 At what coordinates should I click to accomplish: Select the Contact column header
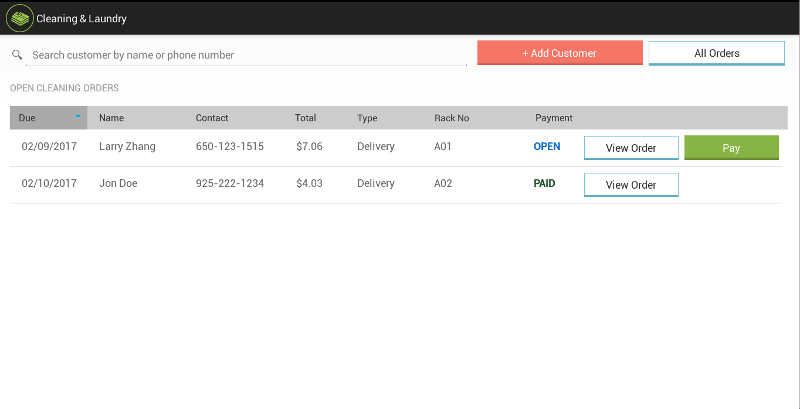[212, 118]
